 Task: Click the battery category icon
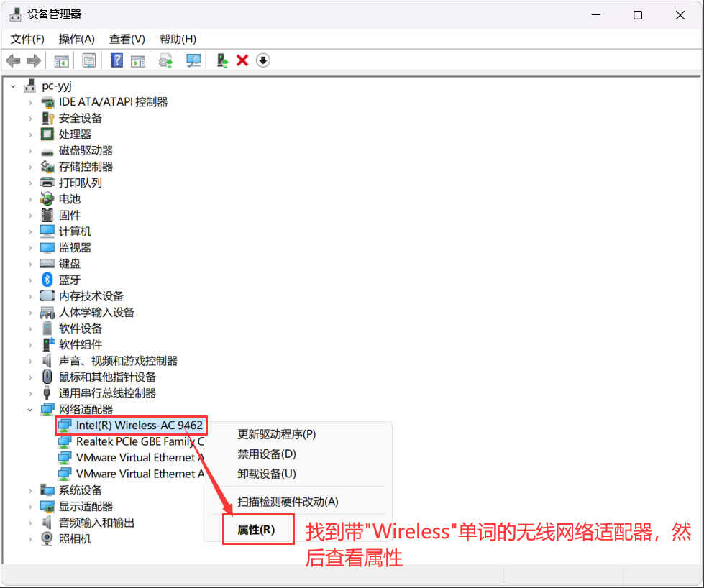[x=47, y=199]
